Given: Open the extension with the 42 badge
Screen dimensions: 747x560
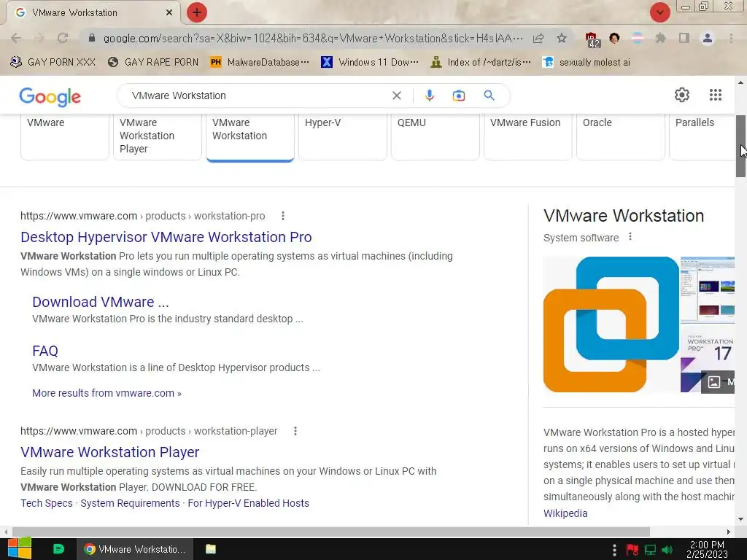Looking at the screenshot, I should (x=592, y=39).
